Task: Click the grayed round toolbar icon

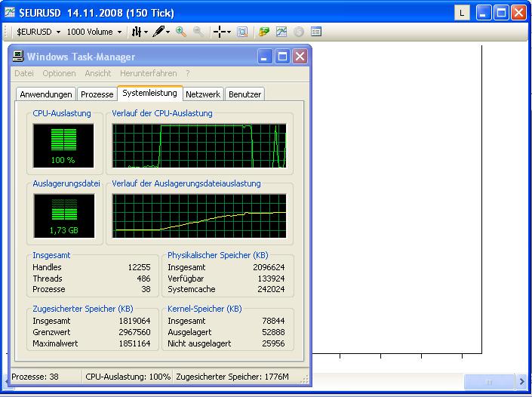Action: click(x=299, y=32)
